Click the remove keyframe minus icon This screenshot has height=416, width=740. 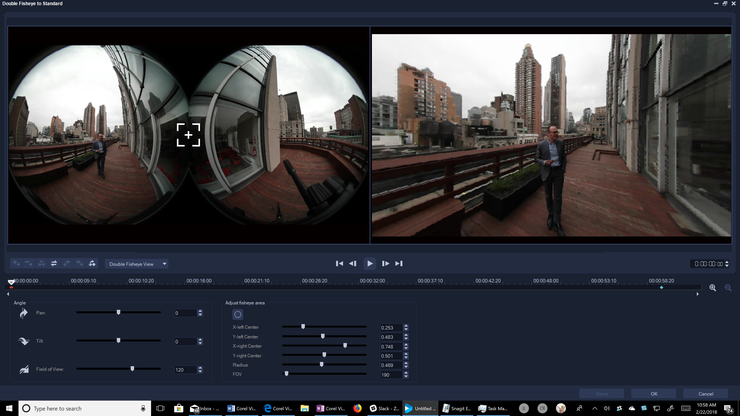tap(29, 263)
